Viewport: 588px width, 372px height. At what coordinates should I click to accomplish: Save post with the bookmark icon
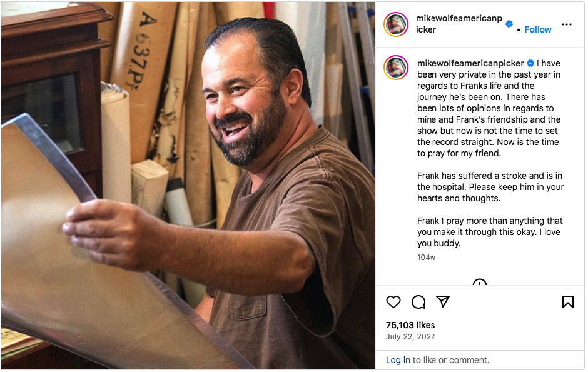pos(568,302)
